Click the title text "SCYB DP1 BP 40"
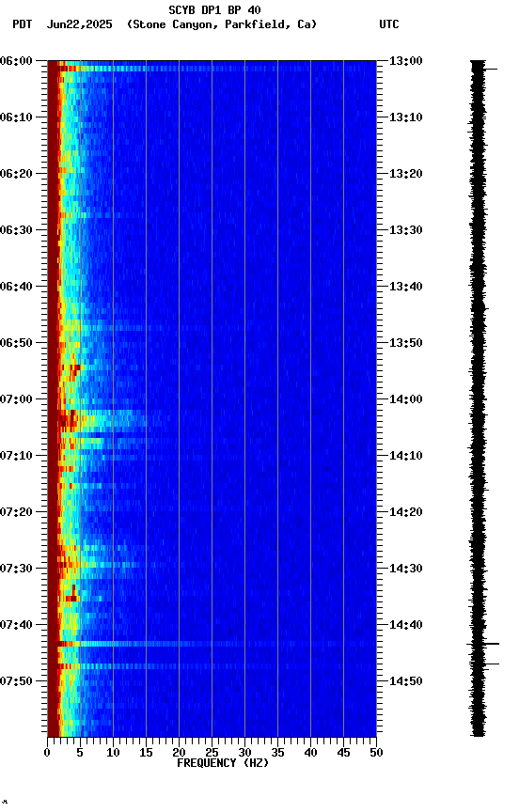This screenshot has height=812, width=519. coord(214,10)
